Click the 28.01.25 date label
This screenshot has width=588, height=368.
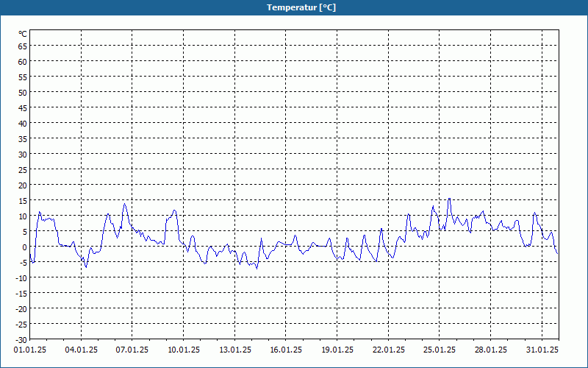[x=490, y=350]
